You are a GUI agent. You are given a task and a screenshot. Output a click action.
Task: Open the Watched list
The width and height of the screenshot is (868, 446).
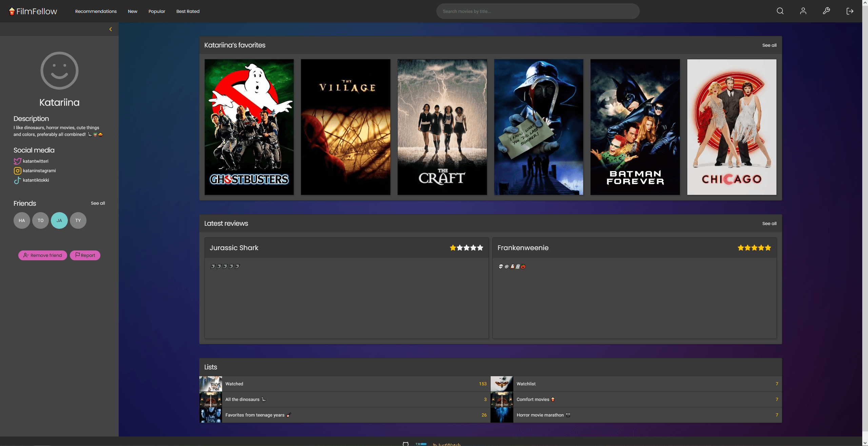click(344, 384)
